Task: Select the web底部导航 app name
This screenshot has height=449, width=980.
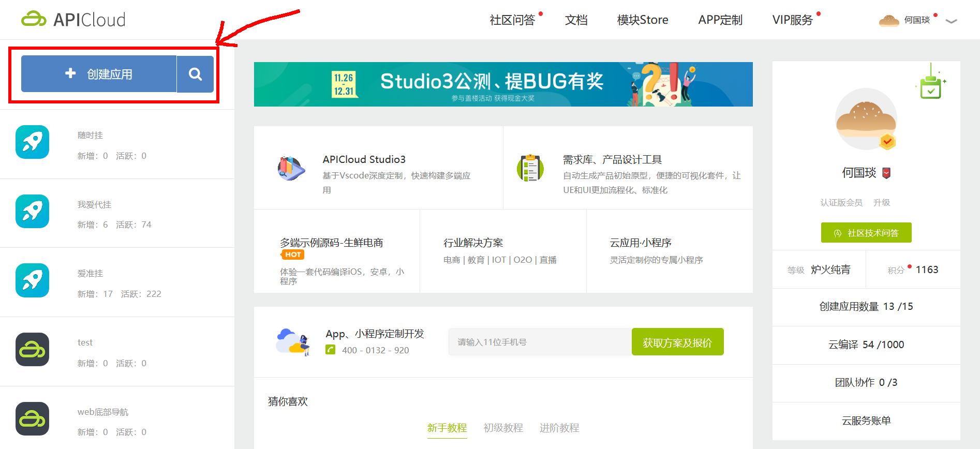Action: 103,412
